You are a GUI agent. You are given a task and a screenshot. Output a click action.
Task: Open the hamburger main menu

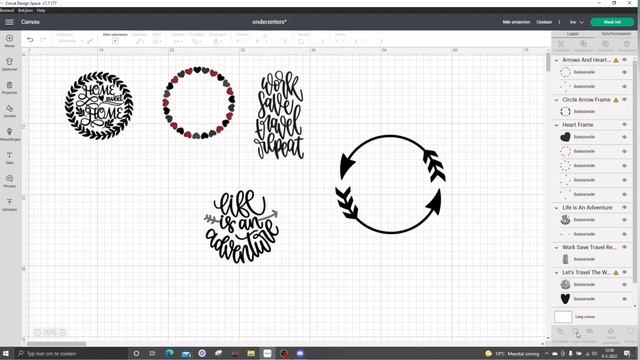point(9,22)
